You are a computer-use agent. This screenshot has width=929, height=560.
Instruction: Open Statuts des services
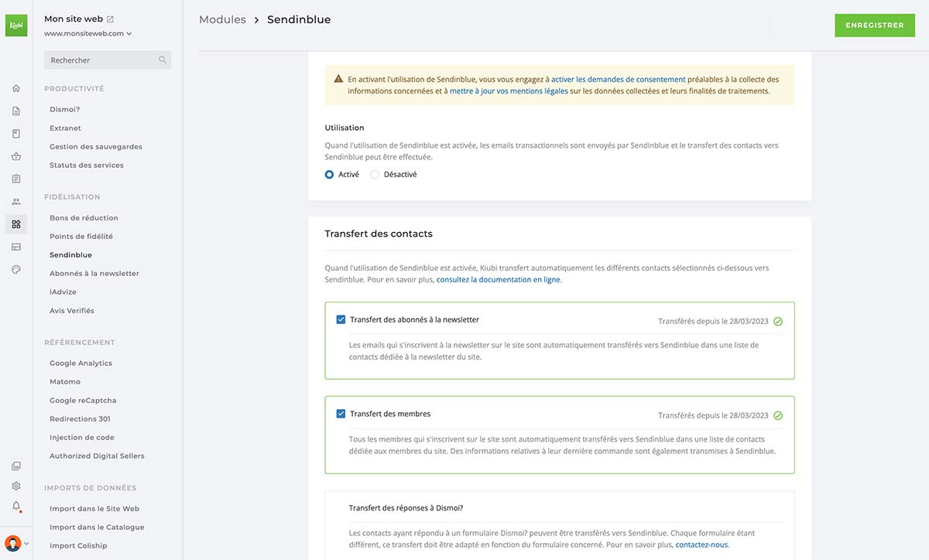[87, 166]
